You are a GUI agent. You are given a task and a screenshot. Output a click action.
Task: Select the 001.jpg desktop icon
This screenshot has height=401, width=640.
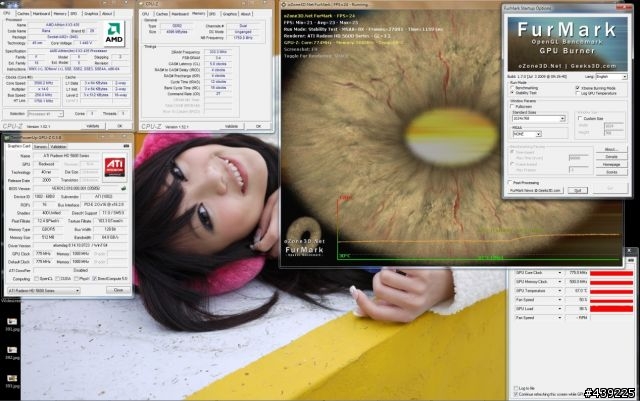11,324
